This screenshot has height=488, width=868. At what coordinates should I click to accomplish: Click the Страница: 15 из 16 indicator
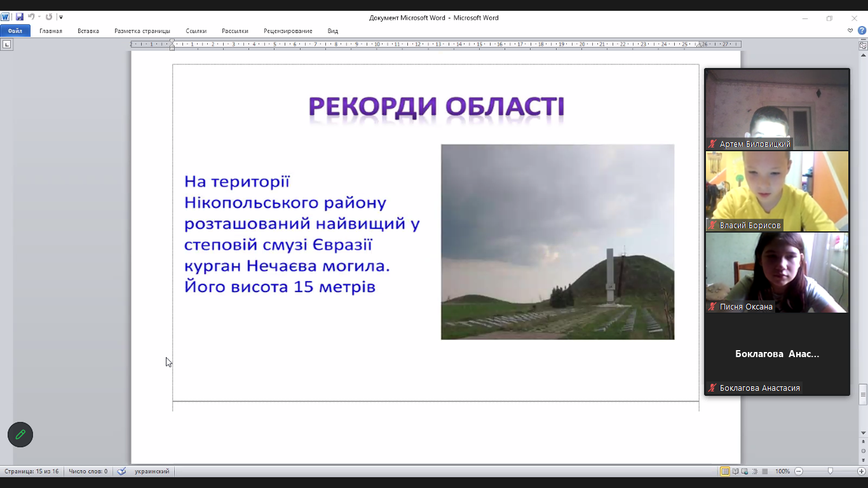point(32,471)
